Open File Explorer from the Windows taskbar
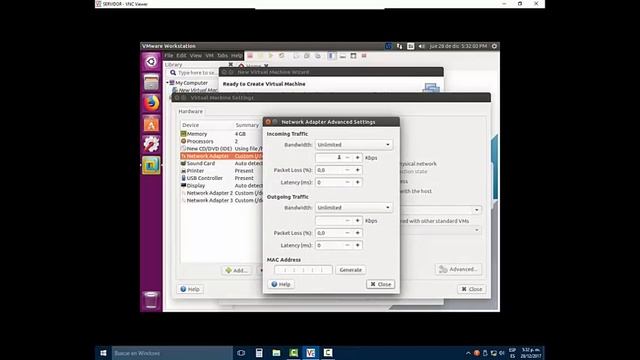The image size is (640, 360). click(276, 353)
